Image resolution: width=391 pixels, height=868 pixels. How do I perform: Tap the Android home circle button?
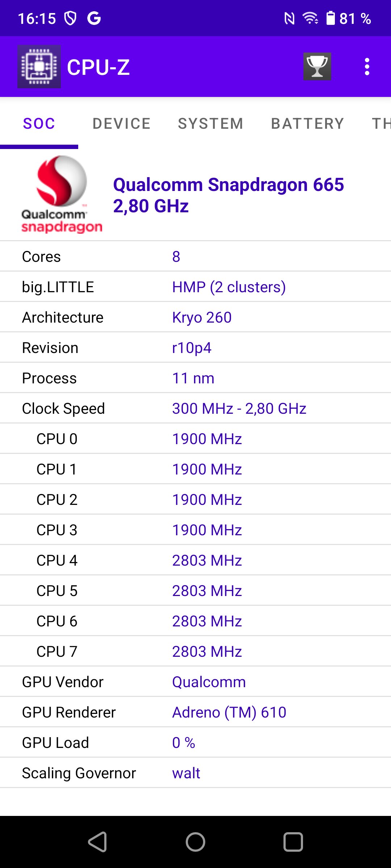(x=195, y=842)
